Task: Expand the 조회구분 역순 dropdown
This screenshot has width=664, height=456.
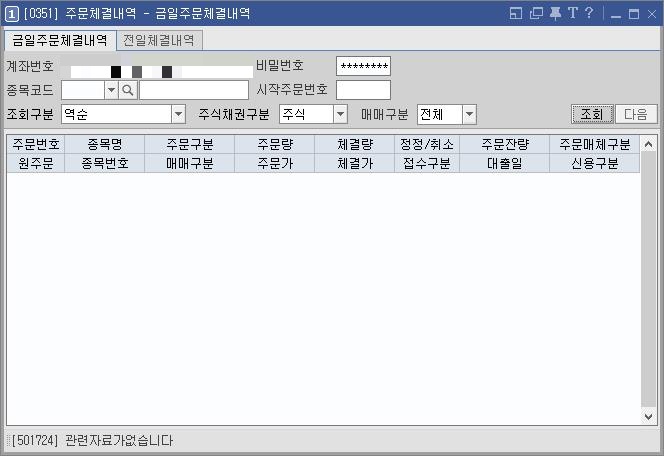Action: tap(178, 114)
